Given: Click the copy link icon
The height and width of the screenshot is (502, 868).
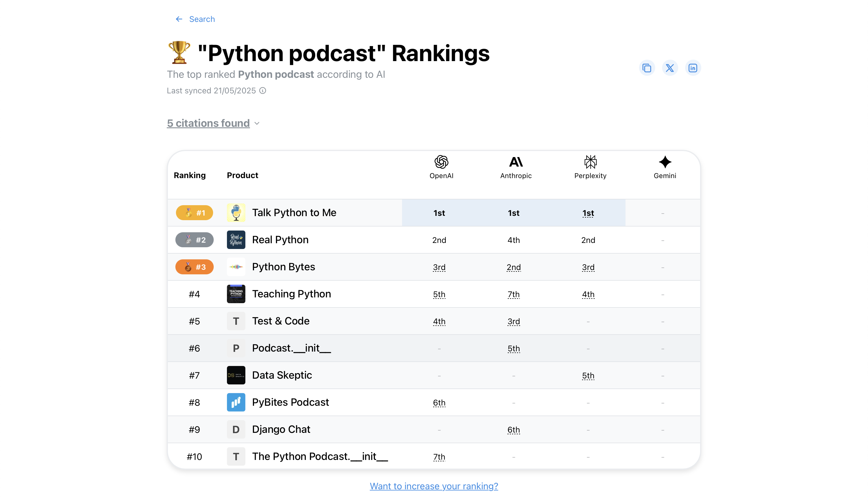Looking at the screenshot, I should (647, 67).
